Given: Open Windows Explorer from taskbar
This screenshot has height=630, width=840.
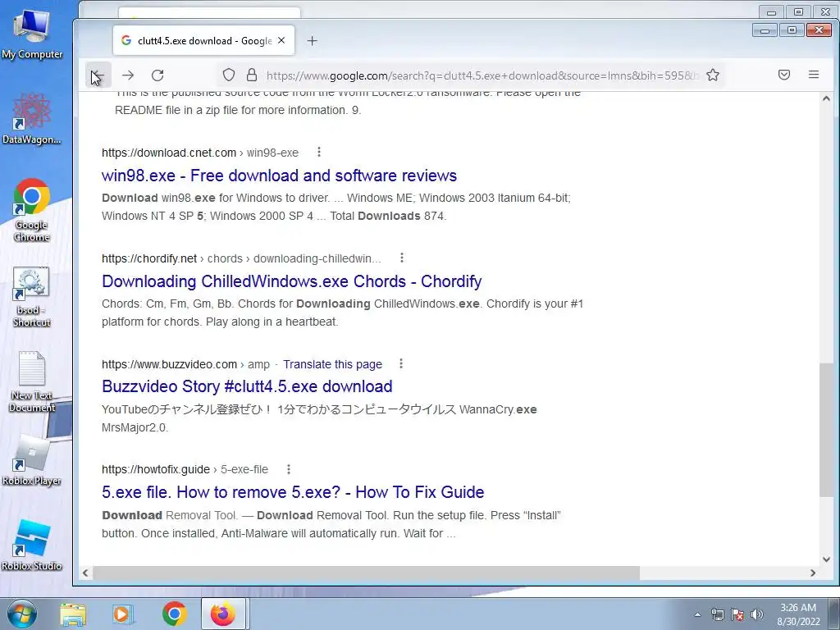Looking at the screenshot, I should [x=73, y=614].
